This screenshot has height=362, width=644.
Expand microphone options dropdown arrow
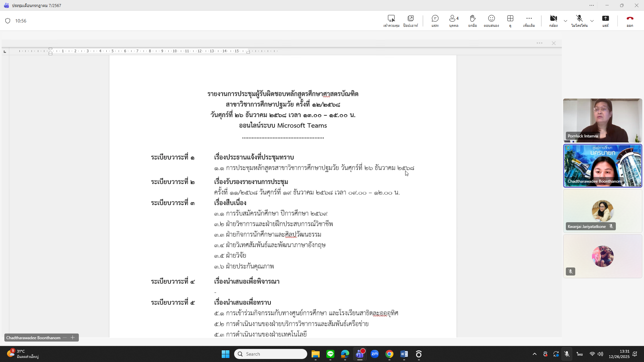click(x=592, y=21)
